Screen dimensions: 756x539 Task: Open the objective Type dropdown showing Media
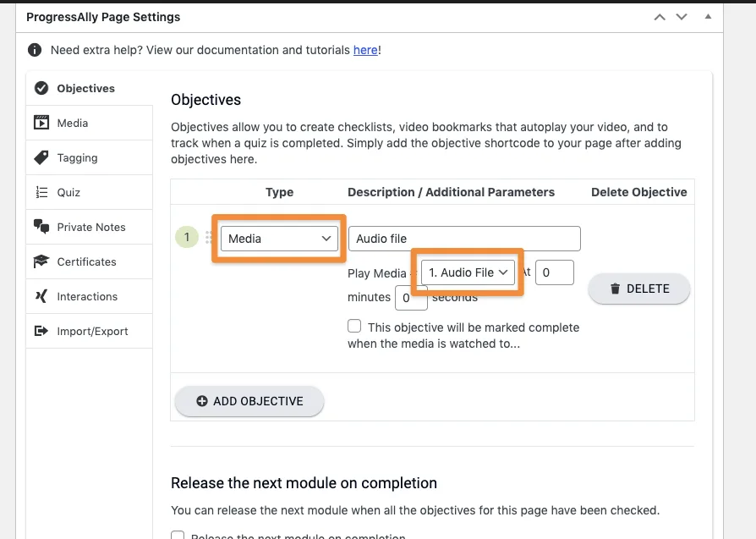click(279, 239)
